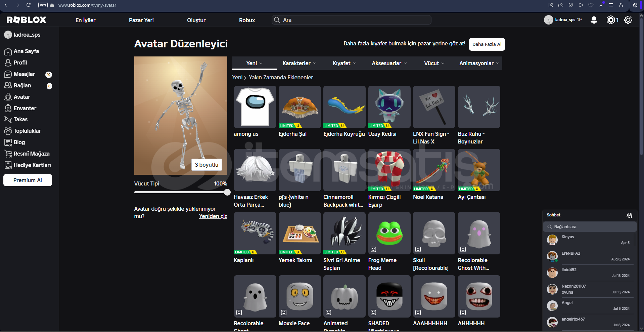Adjust the Vücut Tipi slider handle

point(227,192)
